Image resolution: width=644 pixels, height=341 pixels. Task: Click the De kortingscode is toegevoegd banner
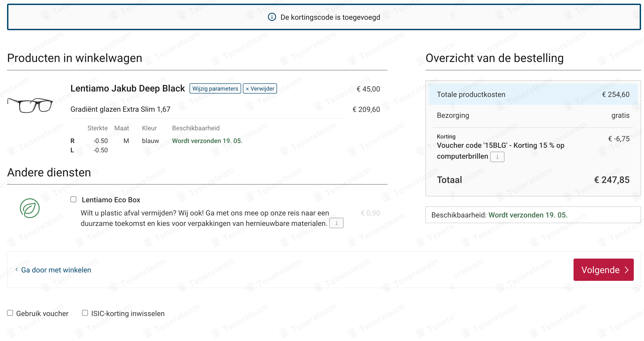click(x=324, y=17)
